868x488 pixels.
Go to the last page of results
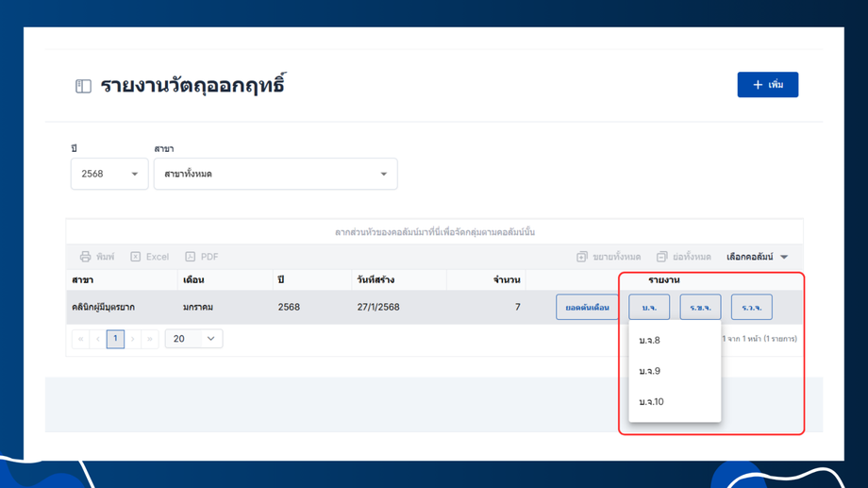[150, 339]
